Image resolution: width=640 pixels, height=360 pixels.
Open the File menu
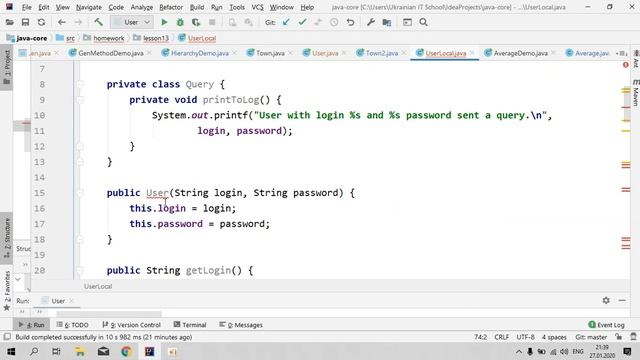[27, 7]
